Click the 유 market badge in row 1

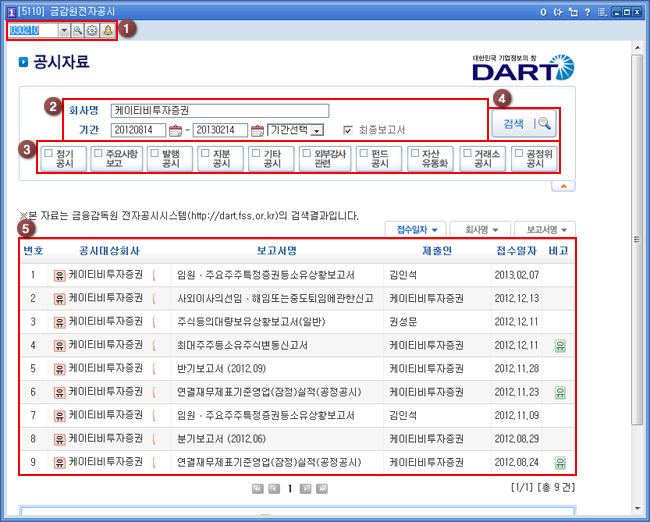tap(59, 274)
